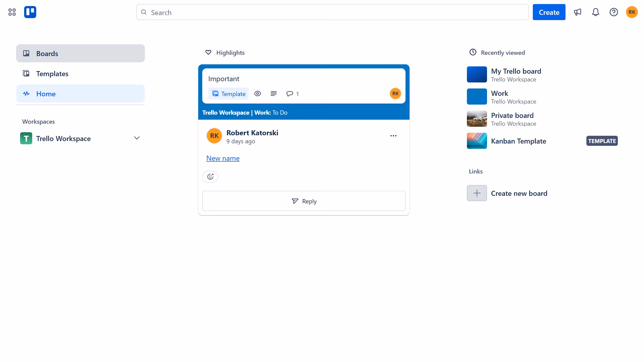Click the Highlights heart icon
This screenshot has width=644, height=362.
point(208,52)
